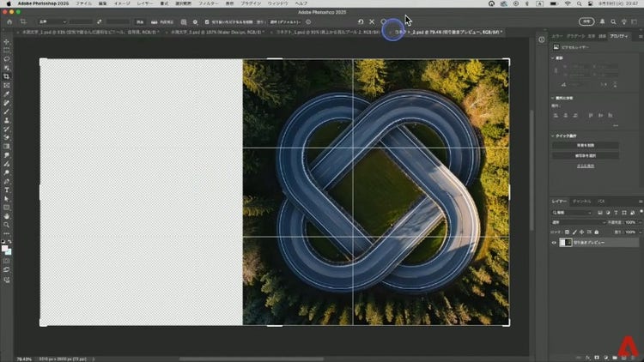
Task: Reset the crop box in the options bar
Action: point(361,21)
